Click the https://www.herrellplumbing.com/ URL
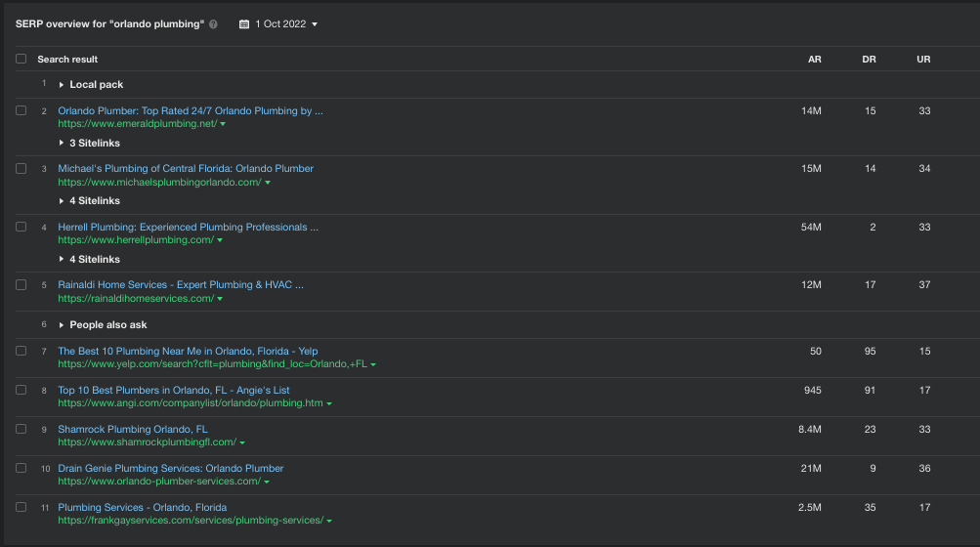980x547 pixels. pyautogui.click(x=136, y=240)
